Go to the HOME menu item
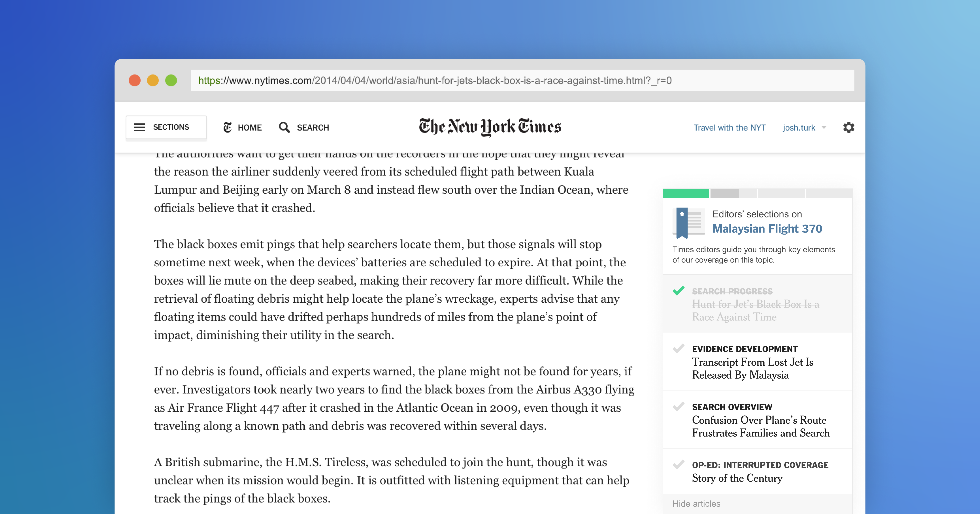The height and width of the screenshot is (514, 980). pyautogui.click(x=249, y=127)
